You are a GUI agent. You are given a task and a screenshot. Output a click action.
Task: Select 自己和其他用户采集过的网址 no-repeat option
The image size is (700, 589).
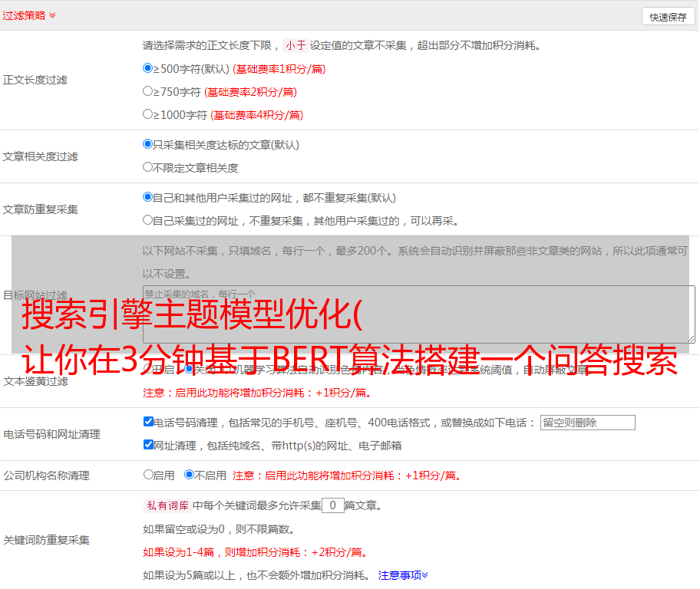(148, 197)
